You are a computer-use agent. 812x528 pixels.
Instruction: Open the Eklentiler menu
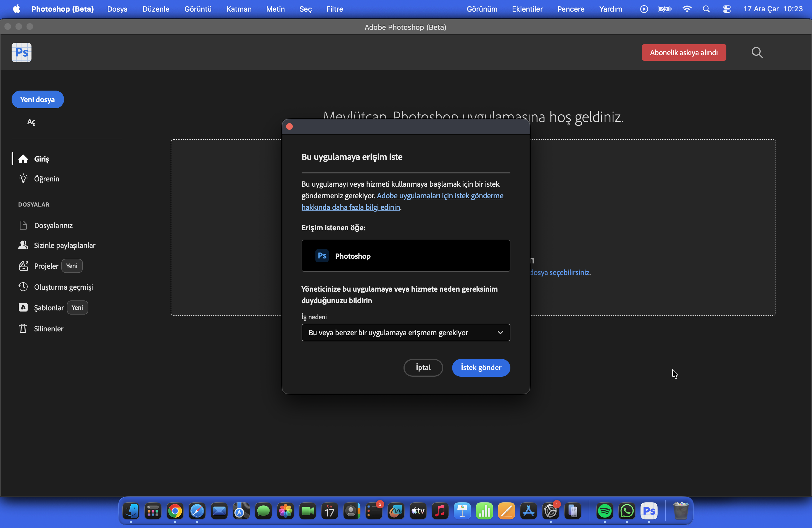[527, 9]
